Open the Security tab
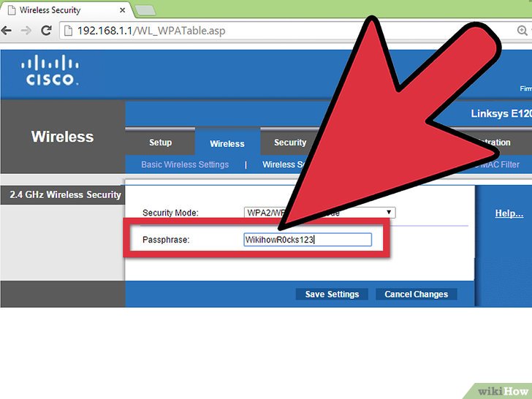Screen dimensions: 532x399 (290, 142)
